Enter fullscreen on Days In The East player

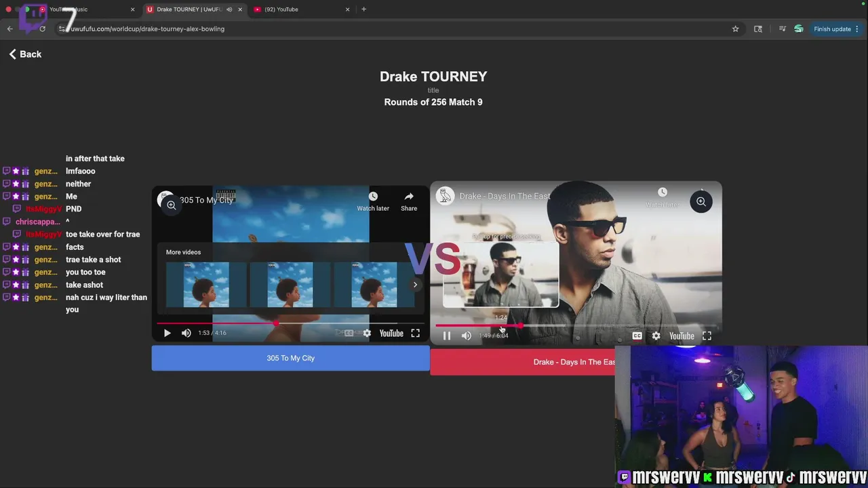[x=707, y=335]
